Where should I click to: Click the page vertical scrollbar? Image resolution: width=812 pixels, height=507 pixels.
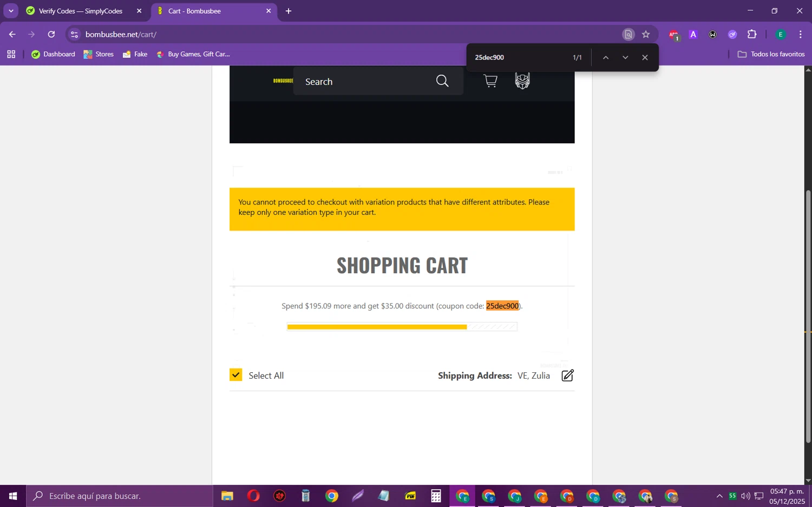pyautogui.click(x=808, y=316)
